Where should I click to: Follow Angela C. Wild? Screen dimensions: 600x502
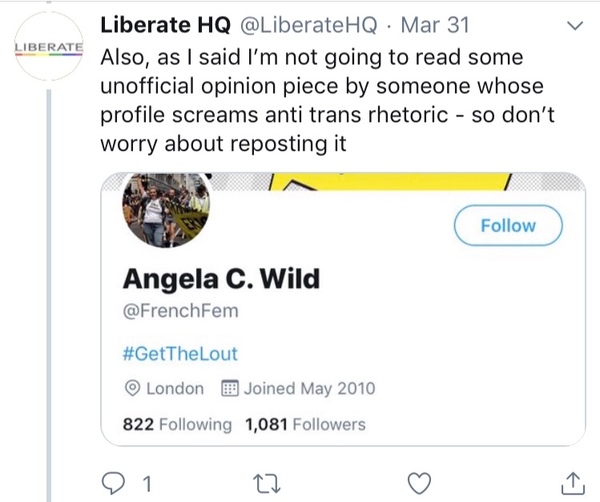click(x=508, y=226)
